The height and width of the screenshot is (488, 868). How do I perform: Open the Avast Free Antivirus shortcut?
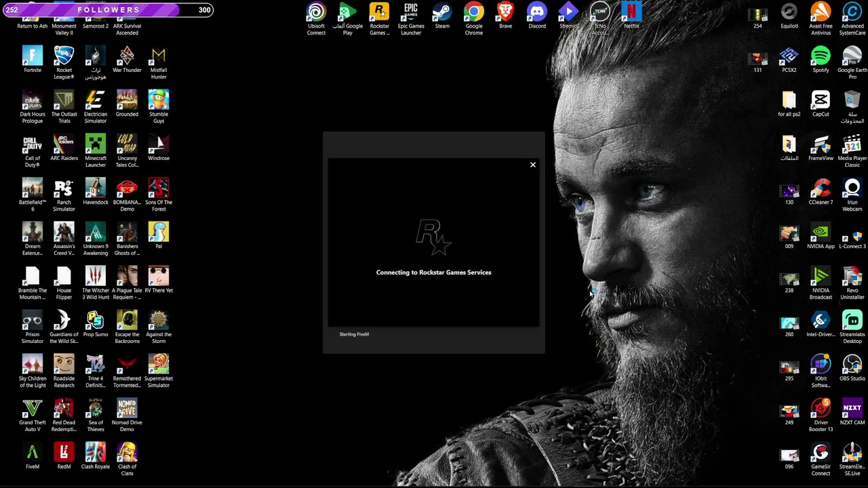tap(821, 18)
